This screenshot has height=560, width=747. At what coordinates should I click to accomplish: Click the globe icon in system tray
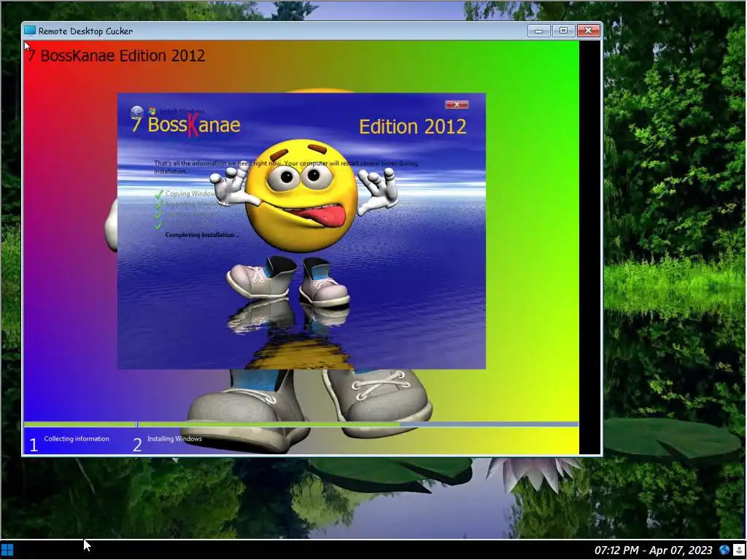(x=724, y=551)
